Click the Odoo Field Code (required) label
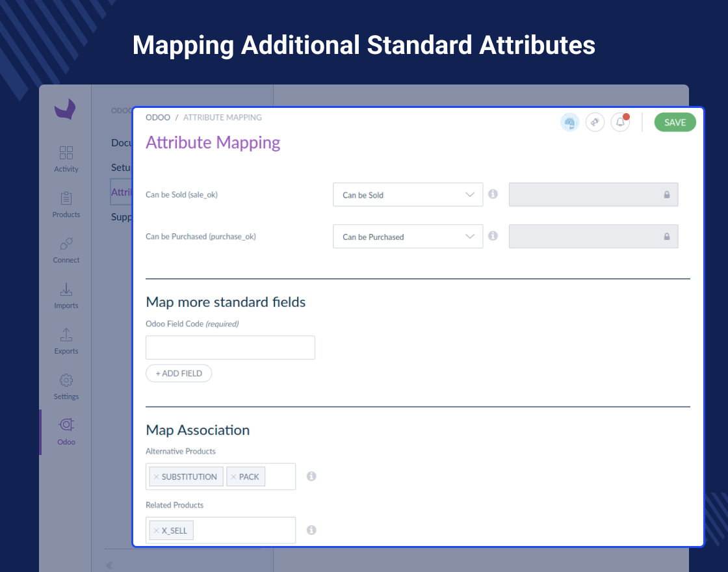 pos(192,324)
